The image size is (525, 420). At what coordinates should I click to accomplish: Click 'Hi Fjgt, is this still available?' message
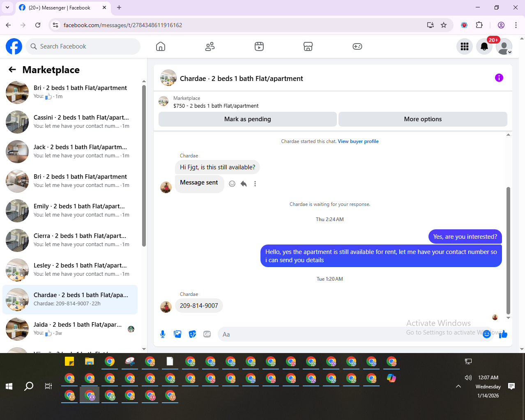click(x=217, y=167)
